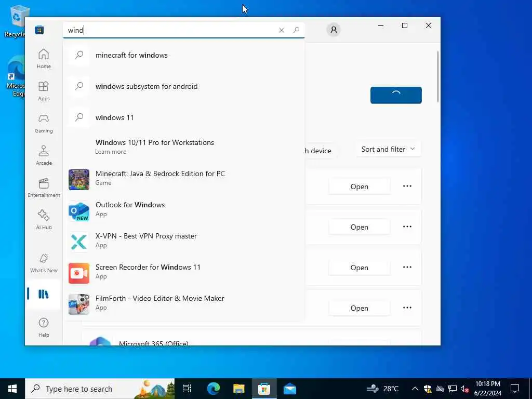Click the first Open button in library
Screen dimensions: 532x399
click(x=360, y=187)
